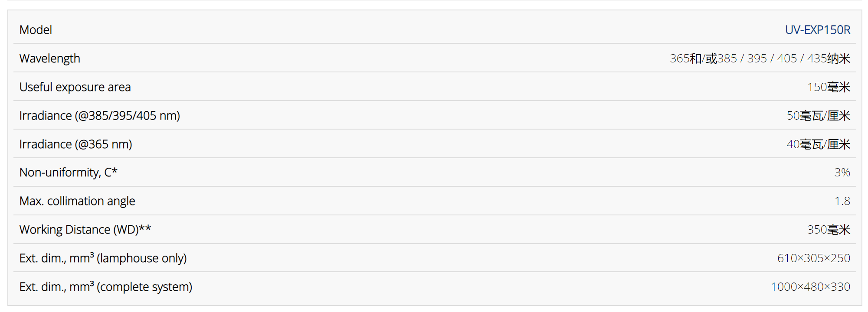Click the 150 exposure area value

coord(828,87)
